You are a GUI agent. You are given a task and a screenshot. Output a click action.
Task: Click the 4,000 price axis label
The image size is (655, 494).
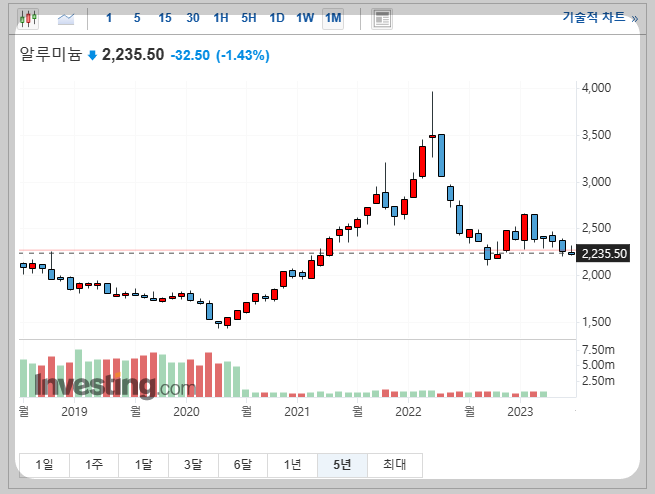[596, 88]
